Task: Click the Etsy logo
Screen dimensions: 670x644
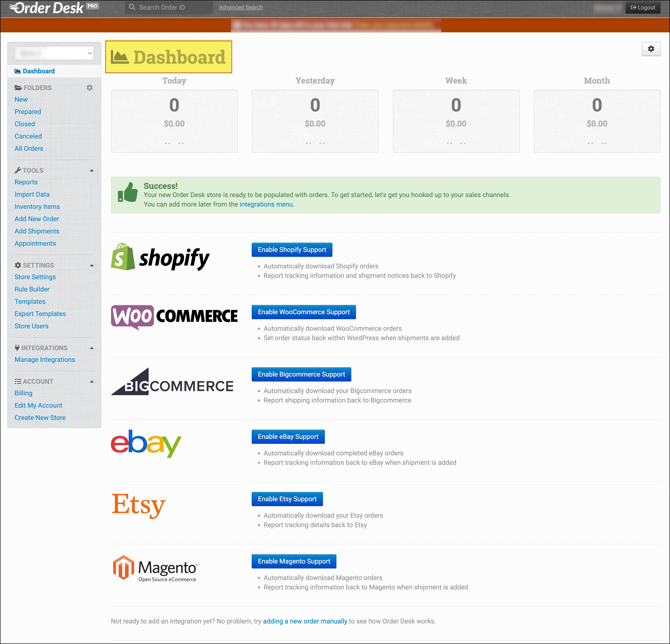Action: click(138, 505)
